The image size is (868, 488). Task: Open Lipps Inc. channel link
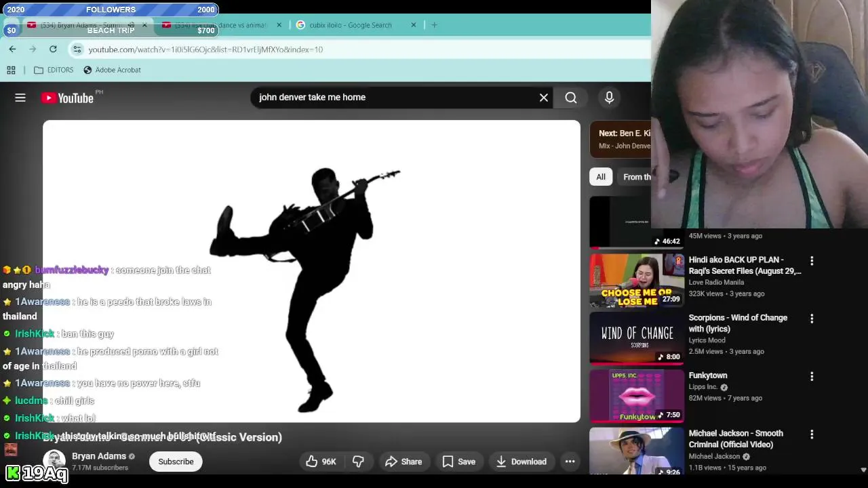point(703,387)
